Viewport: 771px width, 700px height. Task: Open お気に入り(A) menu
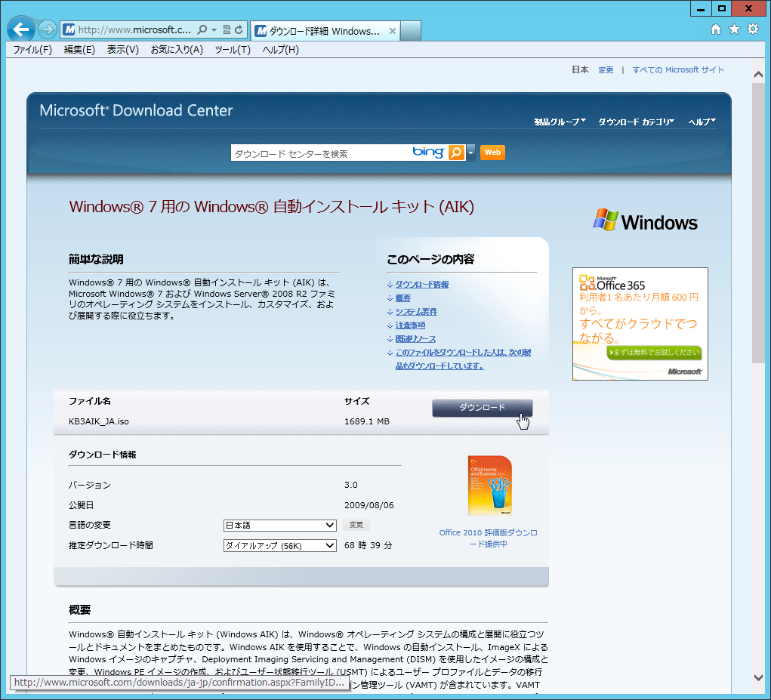(x=177, y=50)
